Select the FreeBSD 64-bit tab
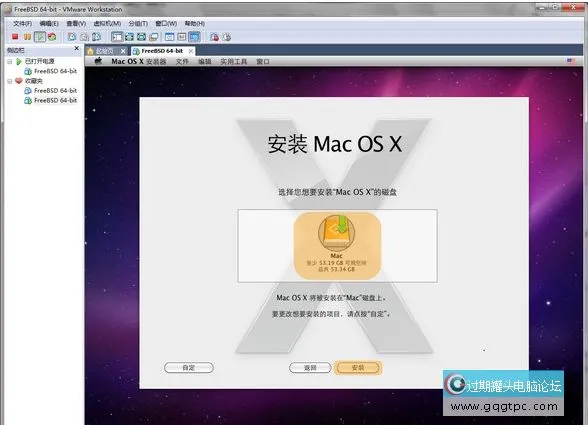Viewport: 588px width, 425px height. point(162,51)
